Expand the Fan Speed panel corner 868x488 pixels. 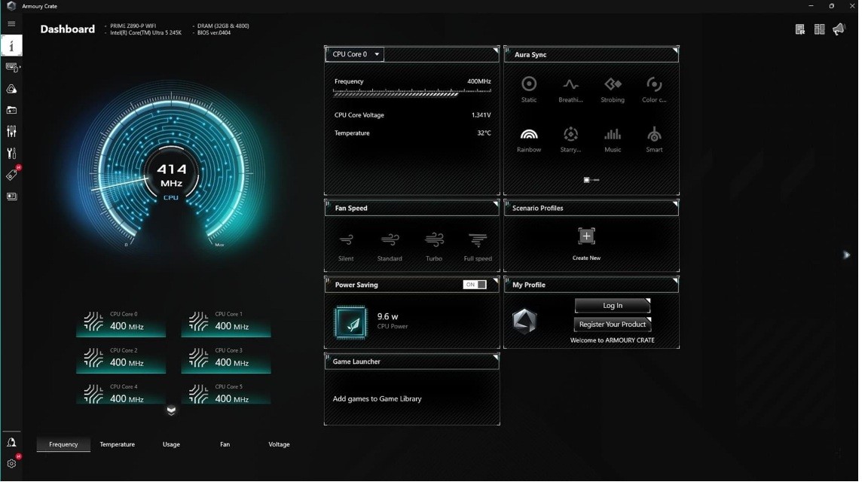496,204
